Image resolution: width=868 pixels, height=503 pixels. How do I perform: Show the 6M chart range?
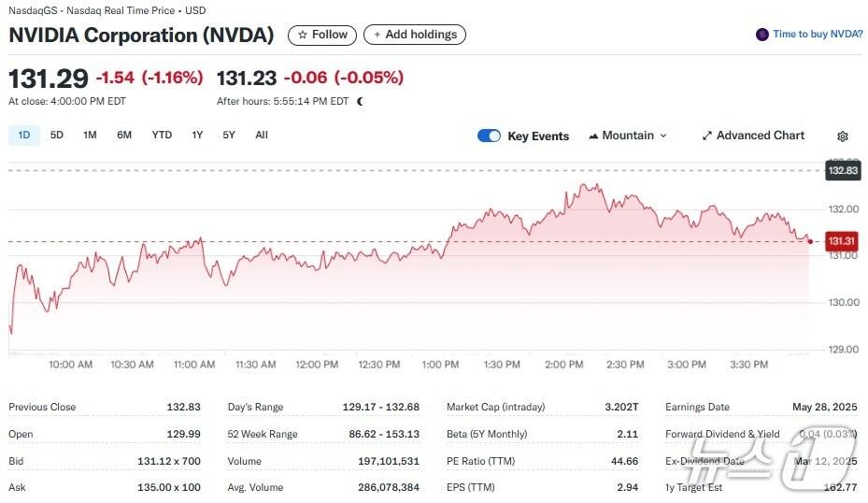point(124,135)
